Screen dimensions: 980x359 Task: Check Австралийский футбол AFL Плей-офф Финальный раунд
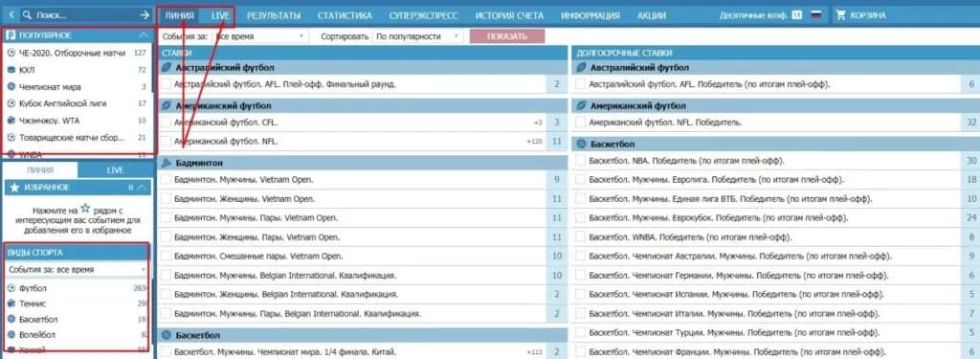(166, 84)
